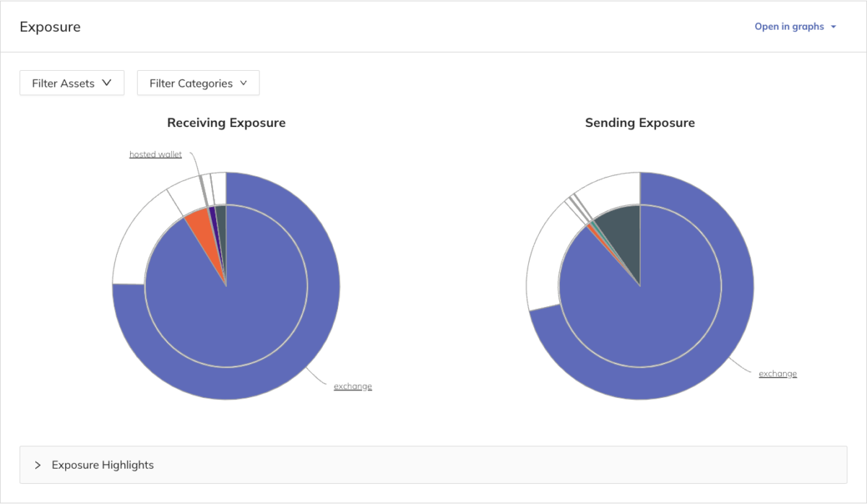Viewport: 867px width, 504px height.
Task: Open the Filter Assets dropdown
Action: point(72,82)
